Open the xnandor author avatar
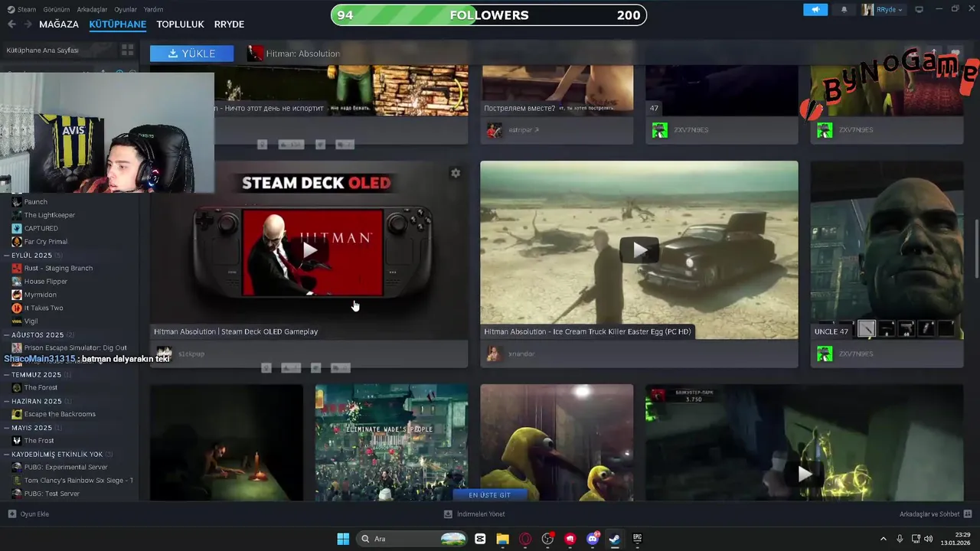 tap(494, 354)
